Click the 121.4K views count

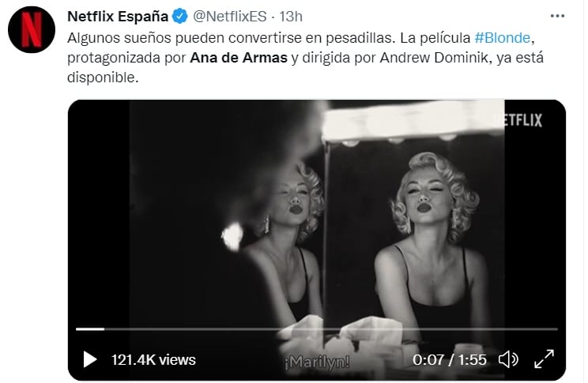tap(153, 359)
